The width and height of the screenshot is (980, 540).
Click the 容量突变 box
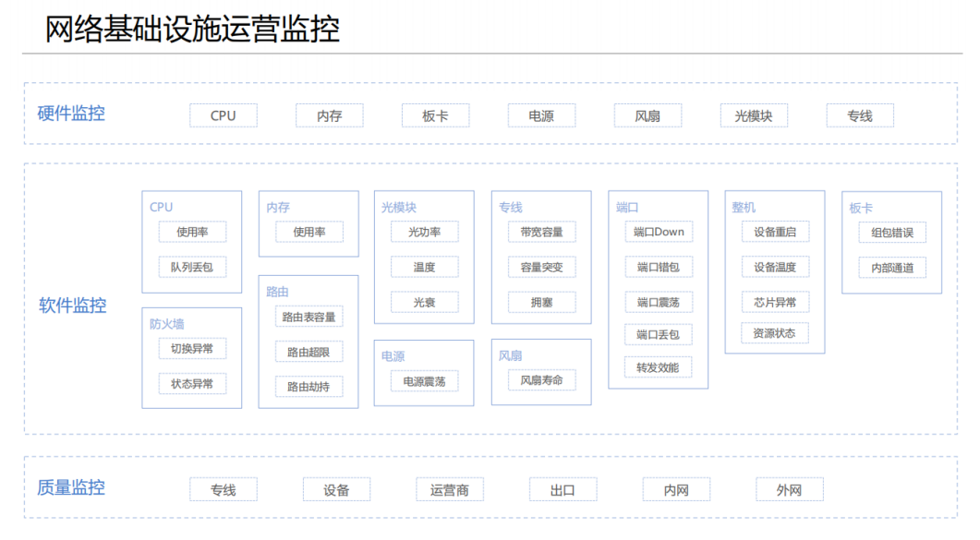pyautogui.click(x=542, y=267)
